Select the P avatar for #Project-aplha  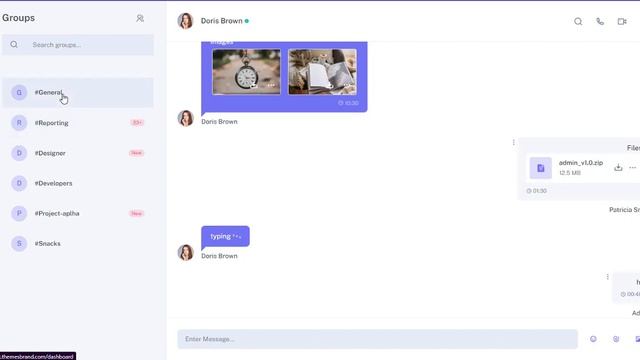(x=19, y=213)
